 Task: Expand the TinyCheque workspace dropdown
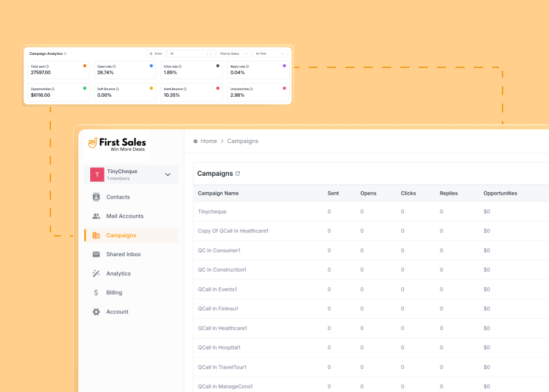coord(167,174)
